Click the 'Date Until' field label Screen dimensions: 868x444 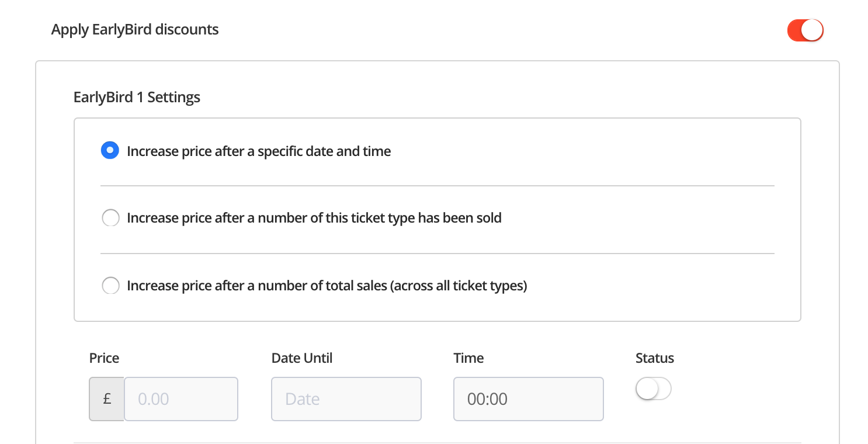click(x=302, y=358)
